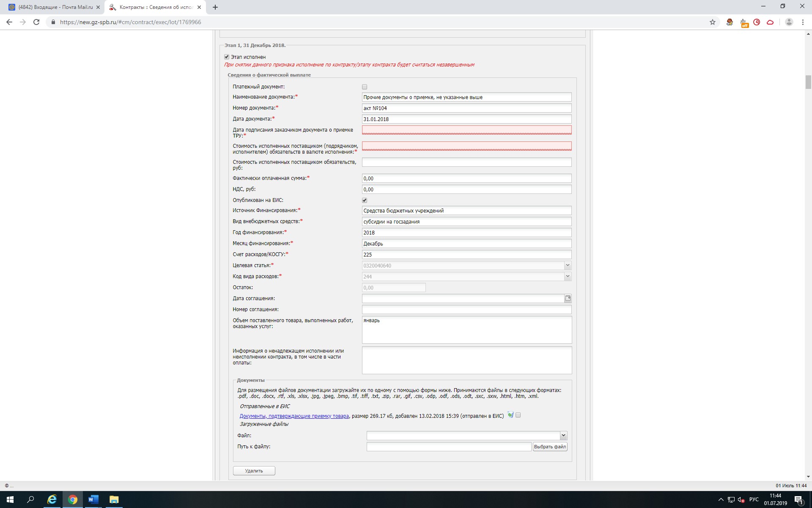Image resolution: width=812 pixels, height=508 pixels.
Task: Click the Дата подписания заказчиком документа field
Action: 466,130
